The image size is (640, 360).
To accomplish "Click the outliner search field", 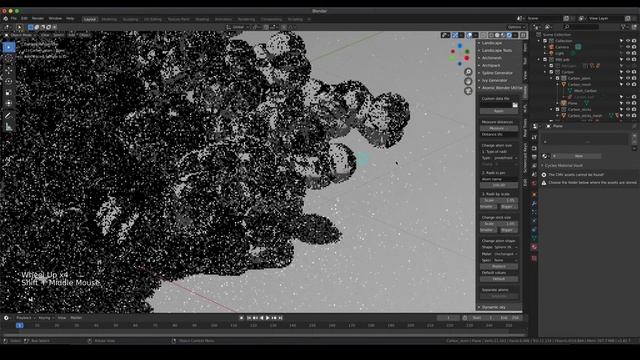I will tap(581, 27).
